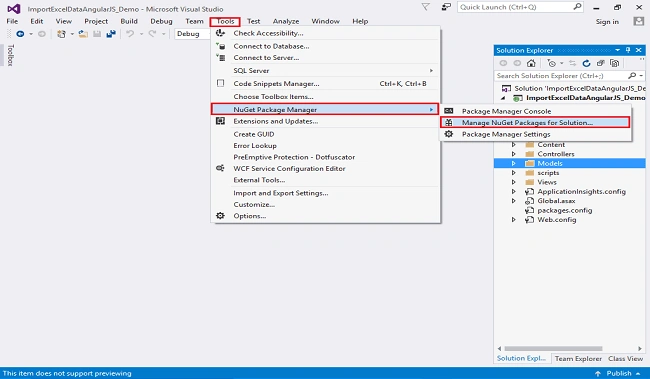Click the Solution Explorer search magnifier icon
The image size is (650, 379).
(x=632, y=75)
